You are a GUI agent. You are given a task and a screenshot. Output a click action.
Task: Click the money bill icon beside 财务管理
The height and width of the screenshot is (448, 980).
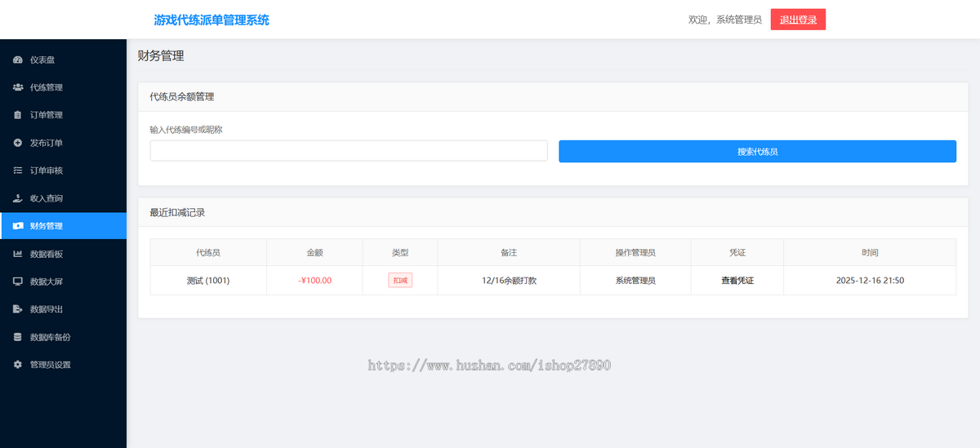[18, 226]
